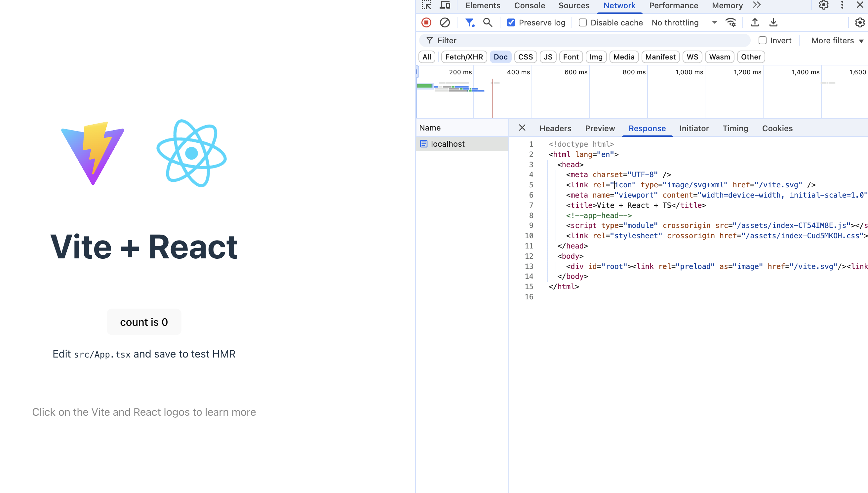Image resolution: width=868 pixels, height=493 pixels.
Task: Open DevTools three-dot menu
Action: click(842, 5)
